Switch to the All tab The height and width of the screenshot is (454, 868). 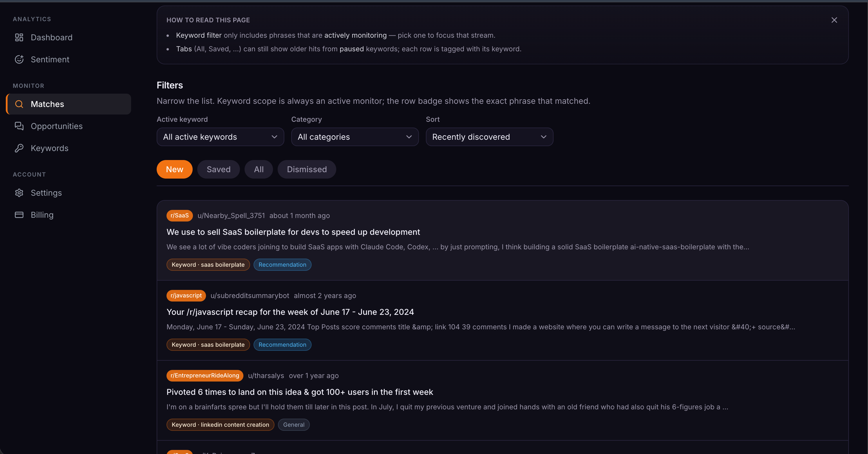click(x=259, y=169)
